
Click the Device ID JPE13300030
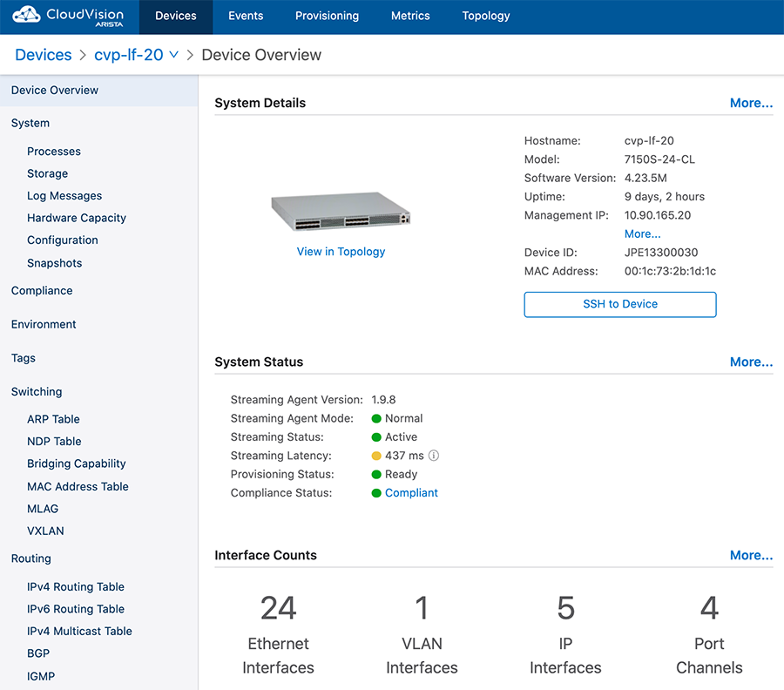[661, 253]
